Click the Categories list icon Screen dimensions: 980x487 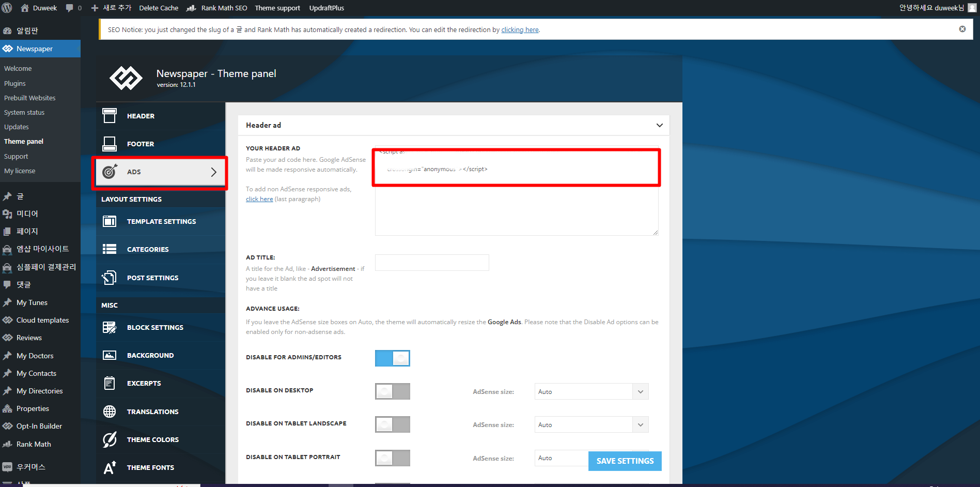tap(110, 249)
